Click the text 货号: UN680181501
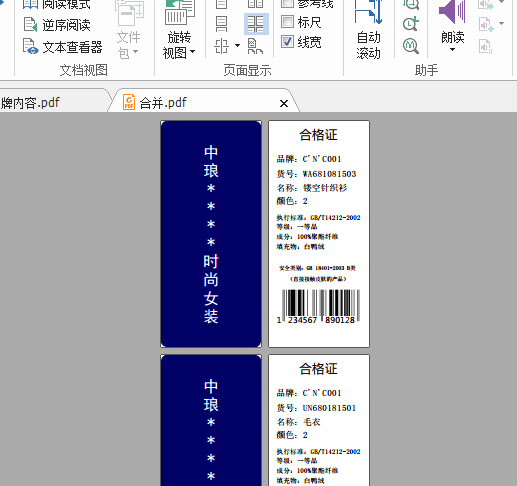The height and width of the screenshot is (486, 517). coord(316,408)
